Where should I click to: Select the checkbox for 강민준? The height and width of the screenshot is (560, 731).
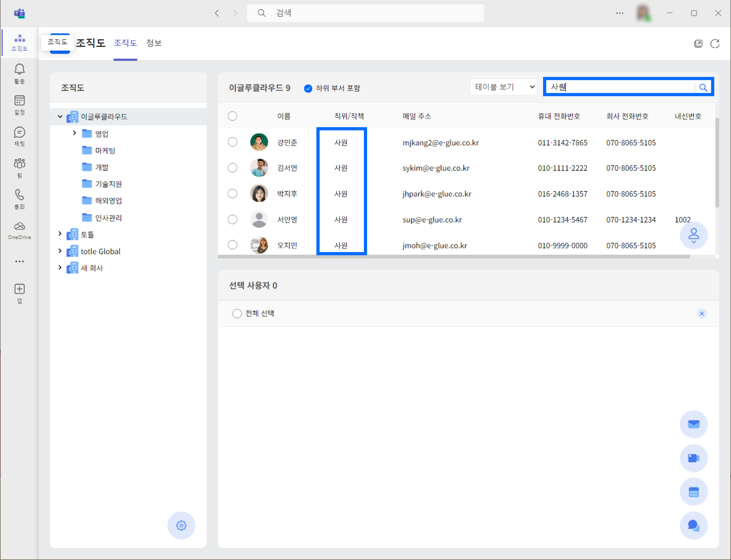click(x=232, y=142)
